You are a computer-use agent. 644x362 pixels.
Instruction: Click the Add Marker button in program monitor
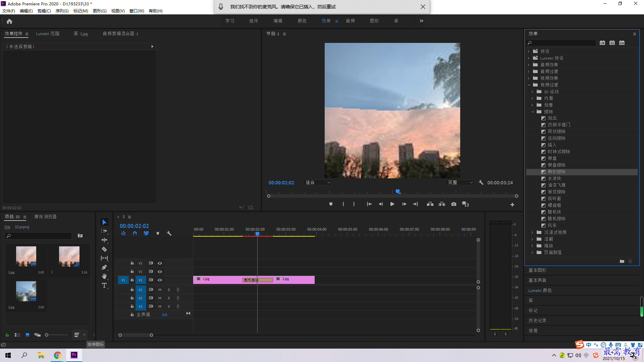coord(331,204)
